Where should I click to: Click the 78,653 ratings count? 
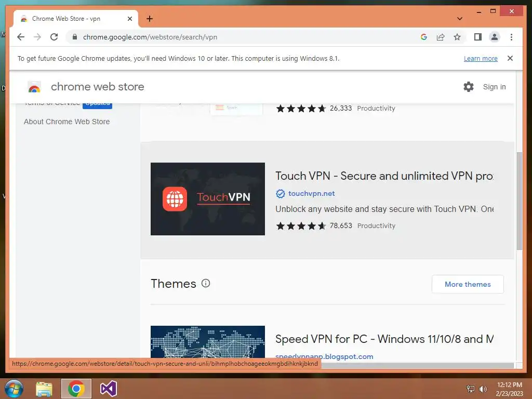point(341,225)
